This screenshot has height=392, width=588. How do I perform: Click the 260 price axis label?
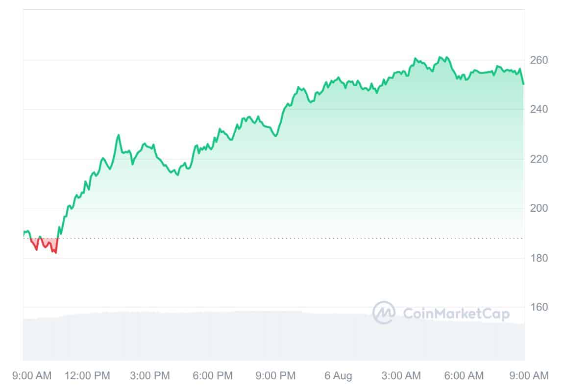[x=539, y=60]
